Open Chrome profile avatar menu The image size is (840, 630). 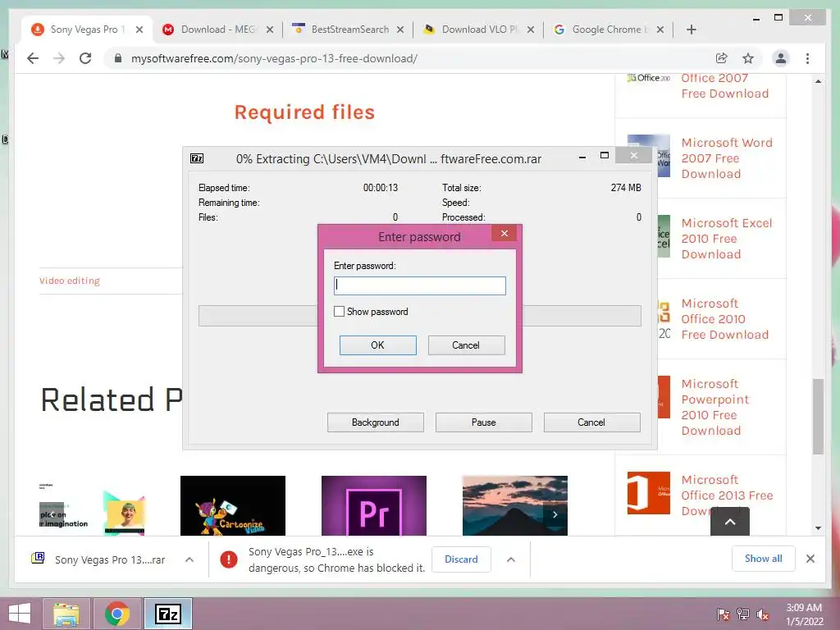[x=781, y=58]
